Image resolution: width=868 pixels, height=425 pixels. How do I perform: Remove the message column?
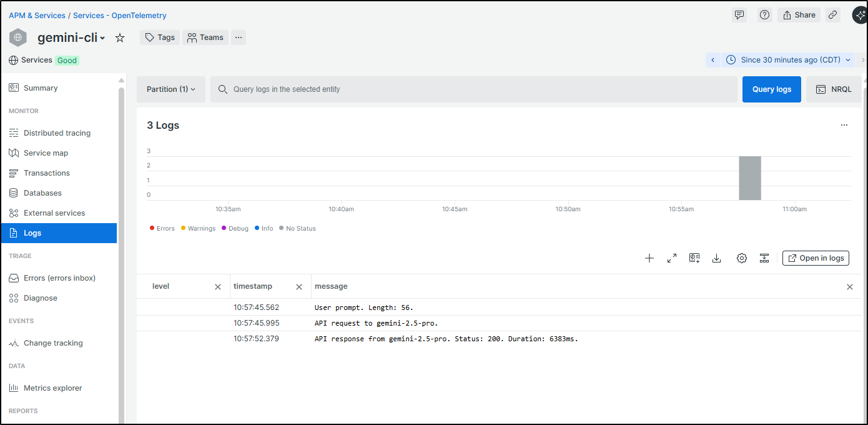click(850, 287)
